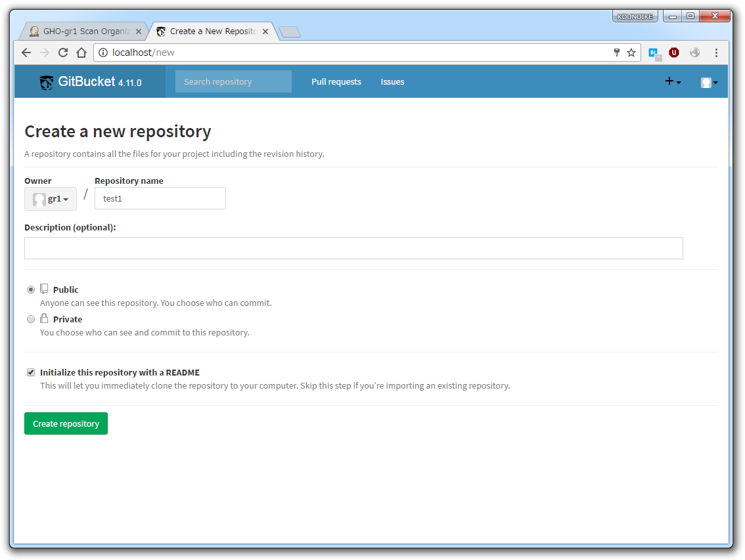Uncheck Initialize this repository with a README
The height and width of the screenshot is (560, 745).
(31, 372)
